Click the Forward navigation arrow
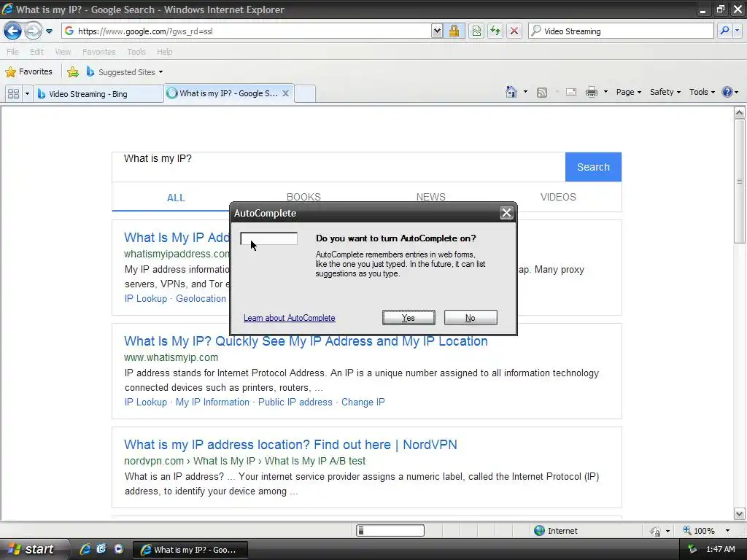Screen dimensions: 747x560 pyautogui.click(x=33, y=31)
